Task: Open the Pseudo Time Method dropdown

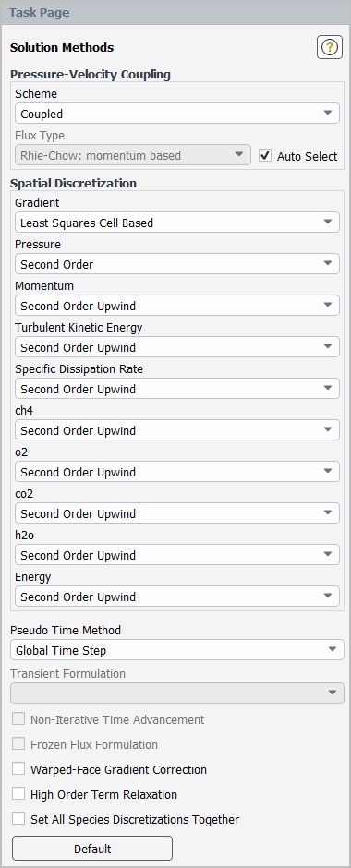Action: (177, 650)
